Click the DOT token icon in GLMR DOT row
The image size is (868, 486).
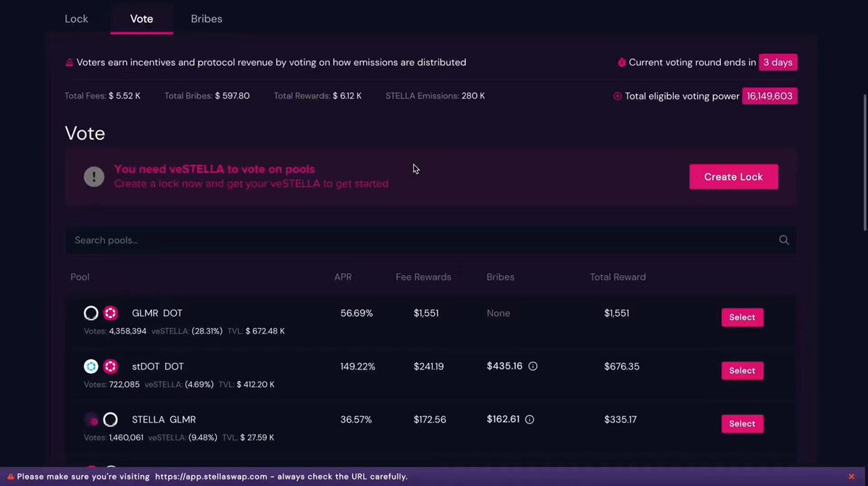pyautogui.click(x=110, y=314)
